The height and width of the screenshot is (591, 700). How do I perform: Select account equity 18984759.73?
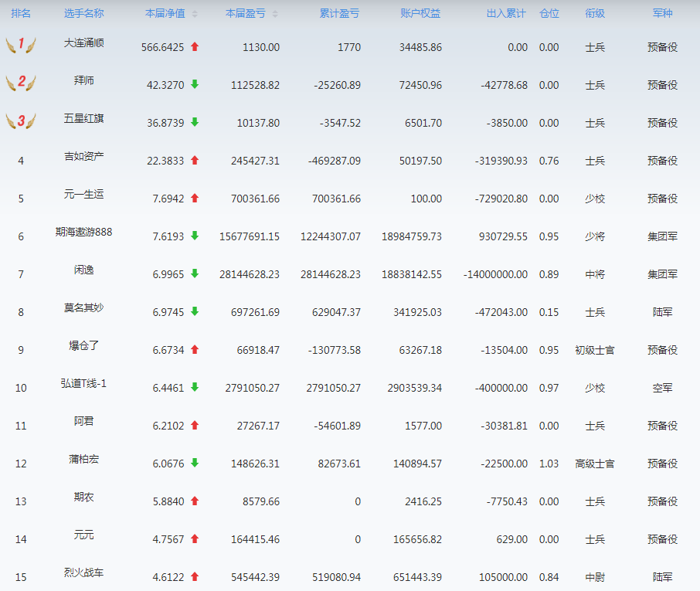412,236
